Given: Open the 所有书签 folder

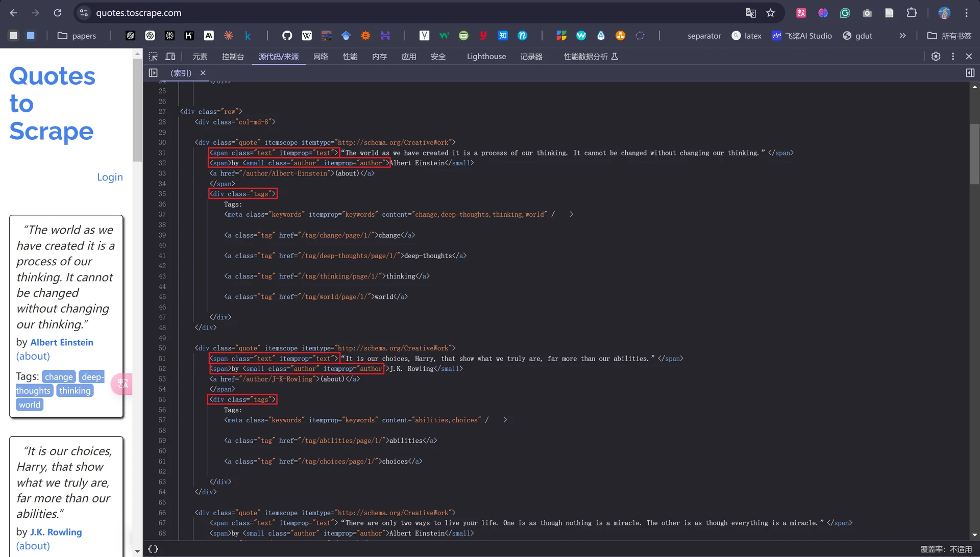Looking at the screenshot, I should [949, 36].
